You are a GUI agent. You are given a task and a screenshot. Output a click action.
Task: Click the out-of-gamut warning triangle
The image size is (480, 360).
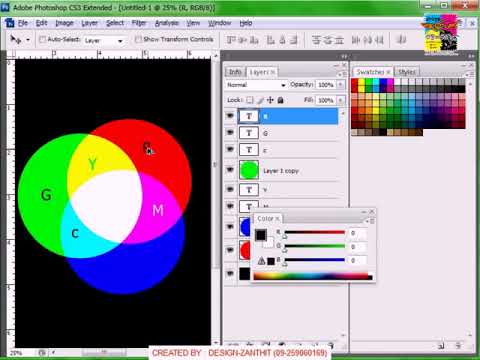point(262,261)
